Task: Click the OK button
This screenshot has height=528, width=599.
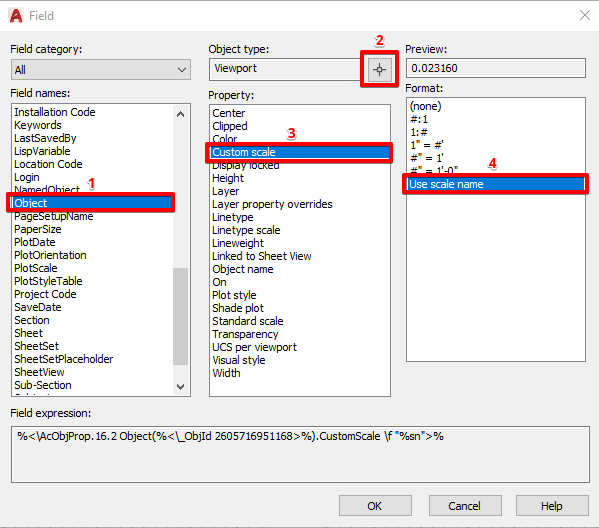Action: click(375, 506)
